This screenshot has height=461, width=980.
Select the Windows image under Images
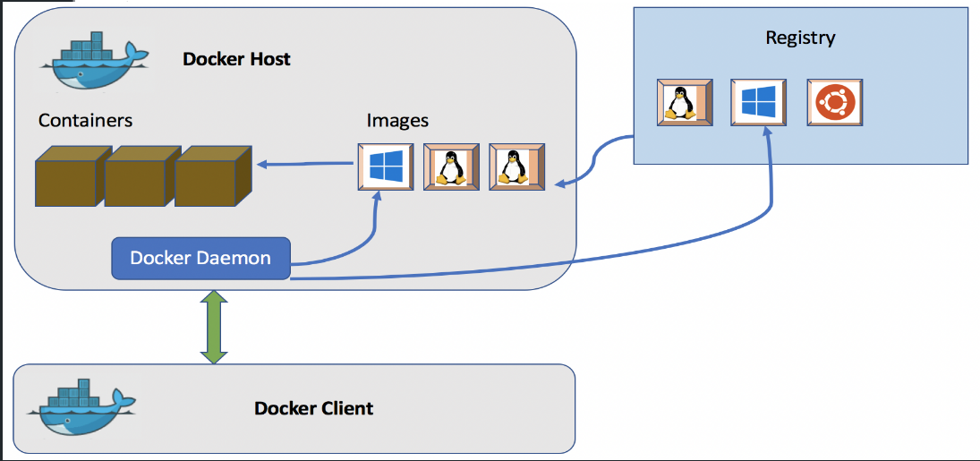point(385,167)
